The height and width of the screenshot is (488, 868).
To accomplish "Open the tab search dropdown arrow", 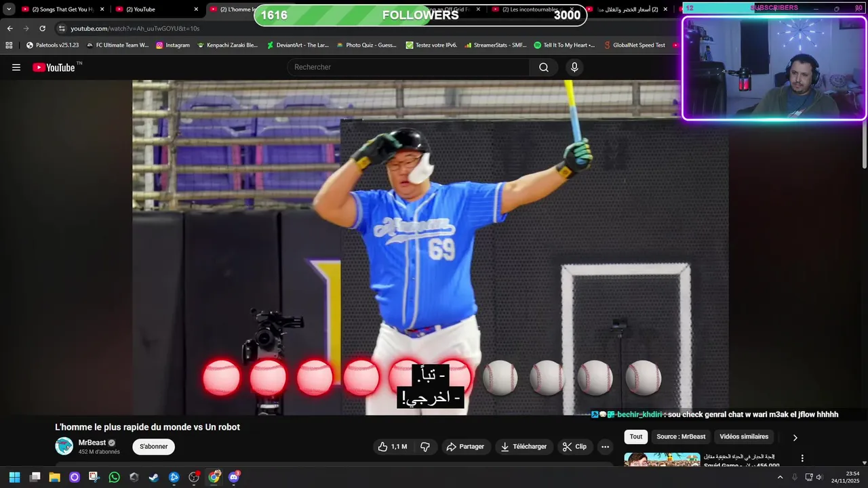I will [9, 9].
